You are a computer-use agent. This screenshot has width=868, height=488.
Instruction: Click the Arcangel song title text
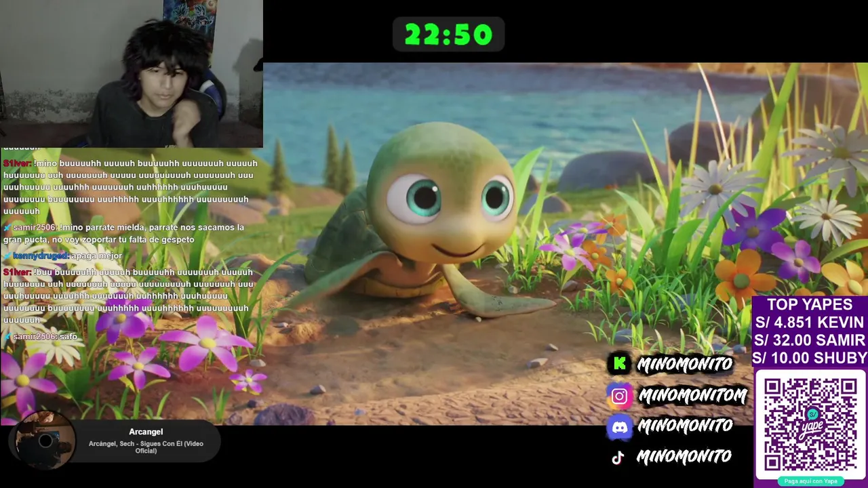[x=146, y=432]
